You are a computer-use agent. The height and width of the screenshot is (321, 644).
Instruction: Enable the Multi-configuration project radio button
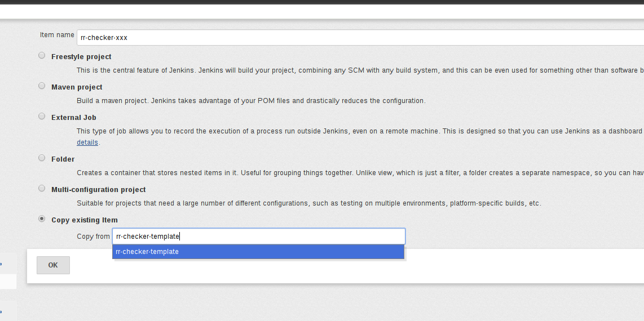[42, 189]
